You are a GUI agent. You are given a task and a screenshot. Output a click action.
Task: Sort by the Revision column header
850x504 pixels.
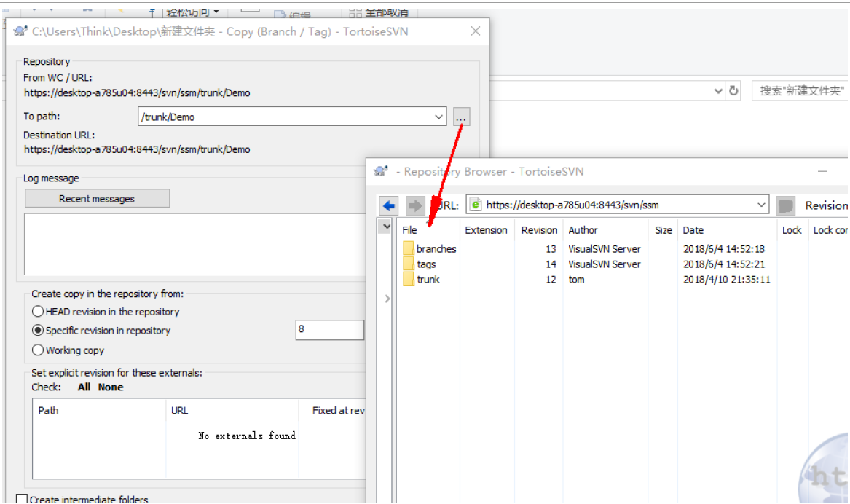[x=540, y=229]
